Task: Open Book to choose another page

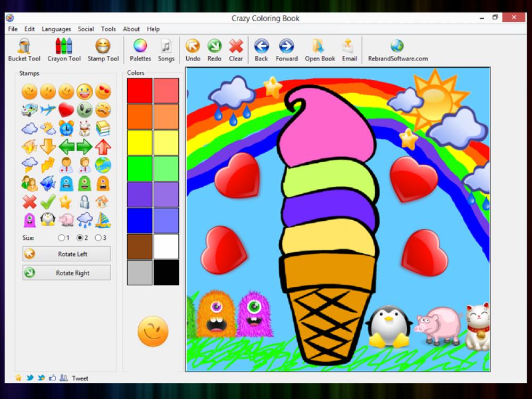Action: pyautogui.click(x=320, y=49)
